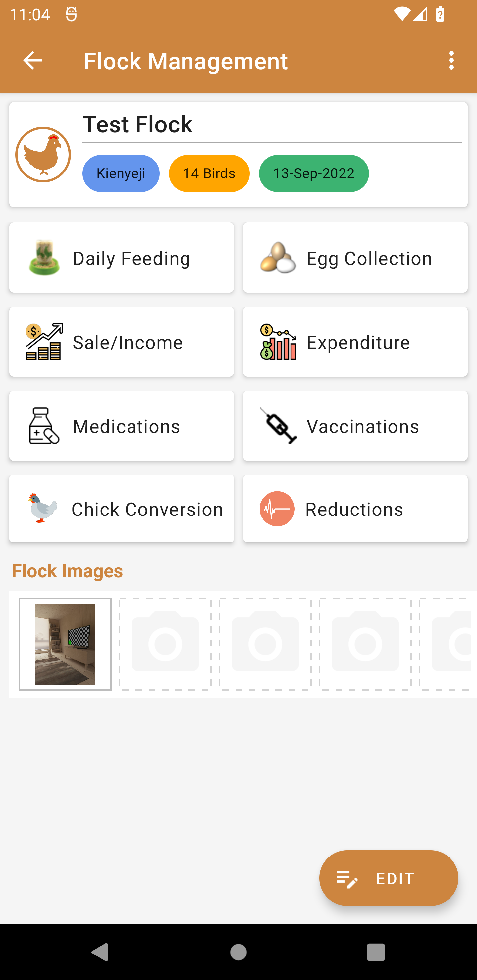Screen dimensions: 477x980
Task: Select the blue Kienyeji chip
Action: (x=121, y=173)
